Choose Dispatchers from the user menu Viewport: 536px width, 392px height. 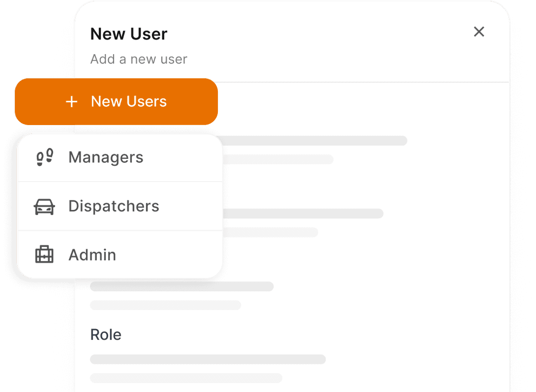[x=114, y=206]
